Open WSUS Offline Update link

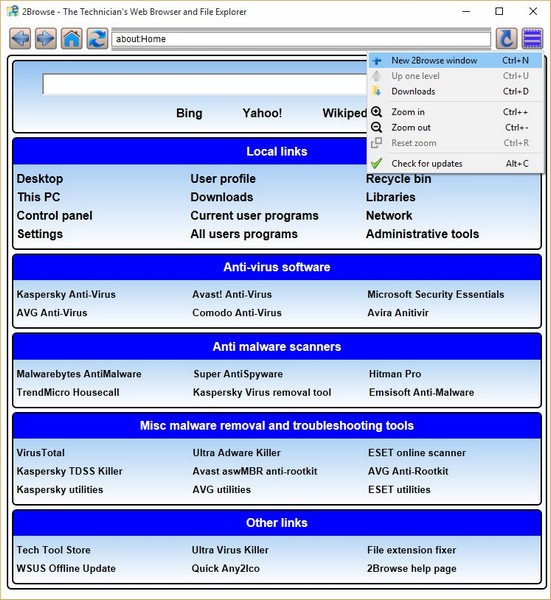click(x=66, y=568)
